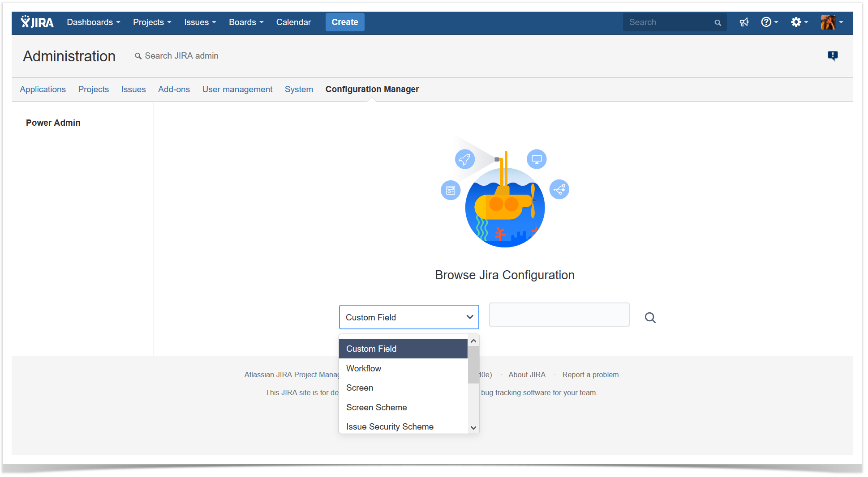Click the monitor icon in the submarine illustration
The height and width of the screenshot is (477, 868).
coord(537,159)
